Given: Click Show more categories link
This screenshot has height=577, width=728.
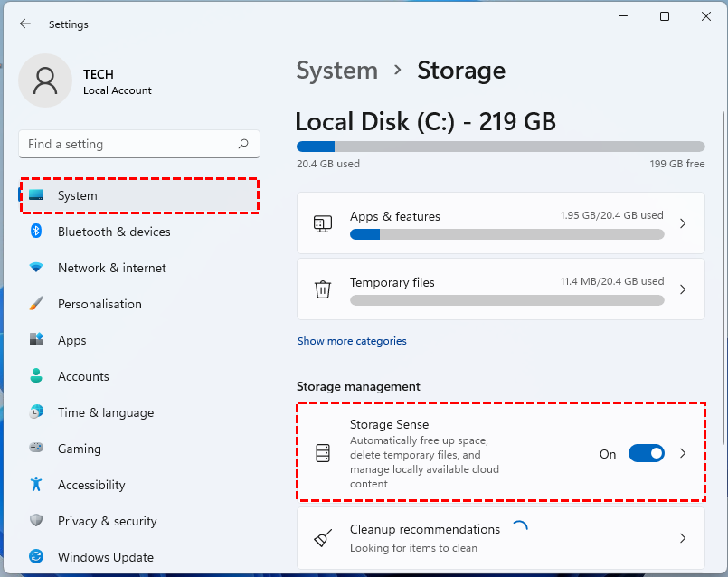Looking at the screenshot, I should [x=352, y=341].
